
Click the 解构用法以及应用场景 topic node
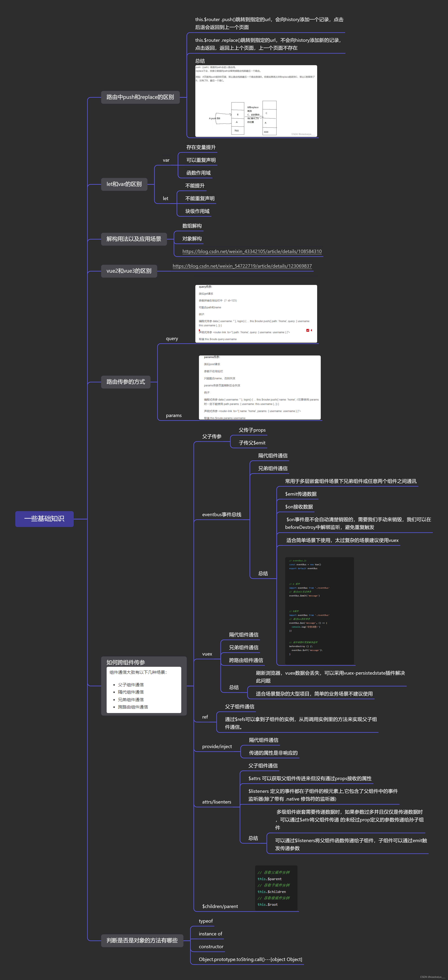coord(134,239)
